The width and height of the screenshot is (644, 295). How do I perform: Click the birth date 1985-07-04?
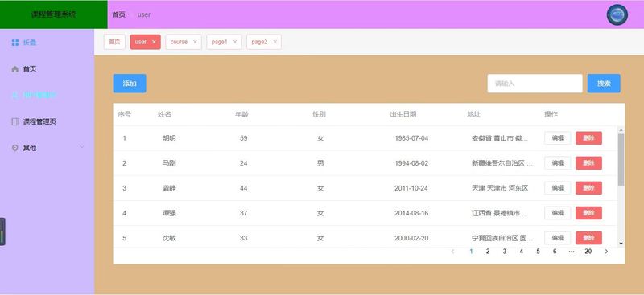(x=411, y=138)
